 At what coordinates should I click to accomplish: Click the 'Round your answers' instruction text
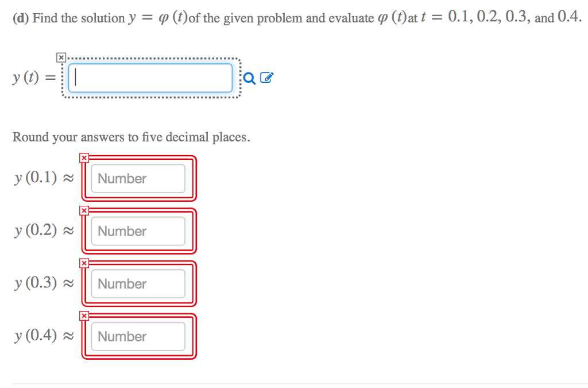point(131,137)
